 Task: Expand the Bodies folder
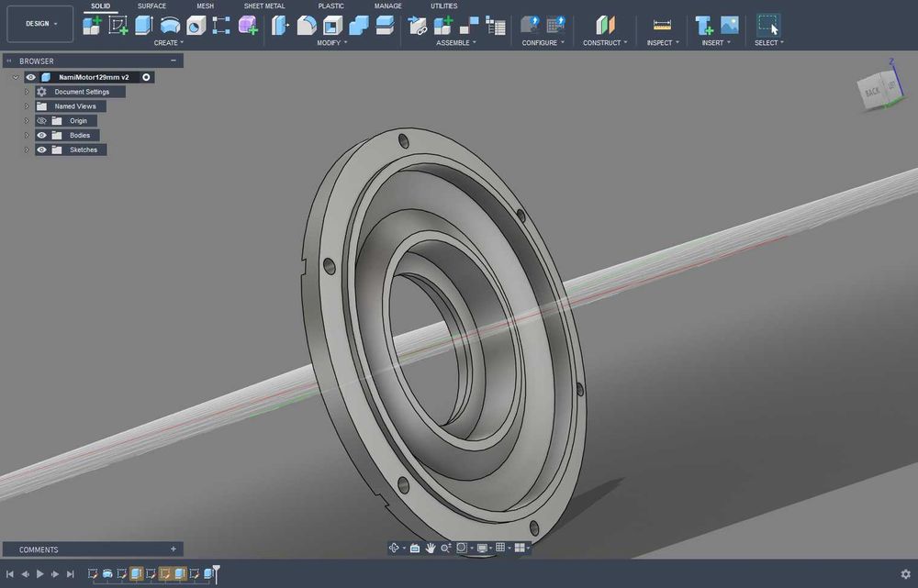pos(27,135)
